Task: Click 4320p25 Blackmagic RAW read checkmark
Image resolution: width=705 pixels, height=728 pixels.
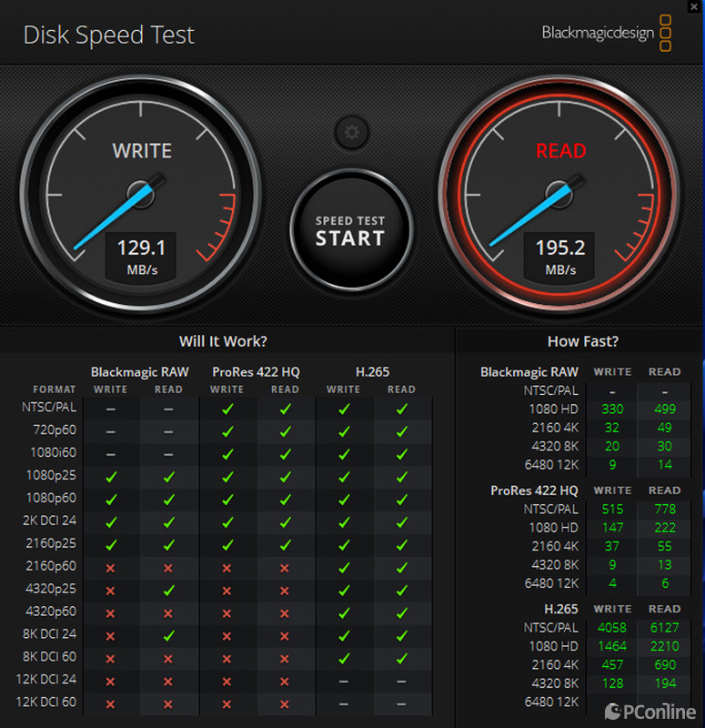Action: point(168,590)
